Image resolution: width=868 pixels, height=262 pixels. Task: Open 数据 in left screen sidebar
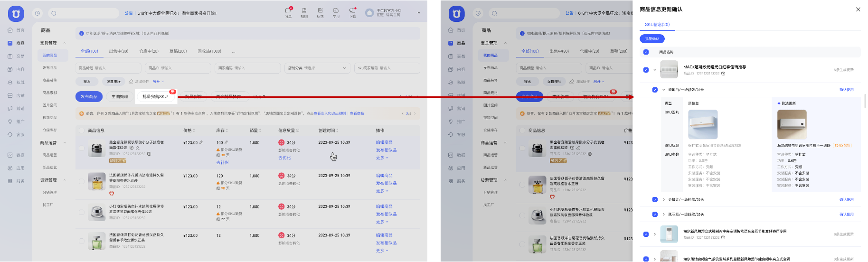17,155
